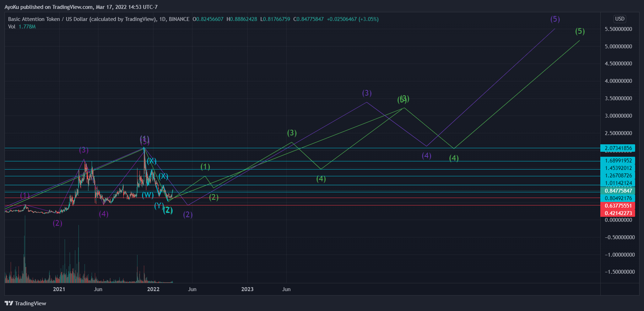Viewport: 644px width, 311px height.
Task: Click the −0.50000000 price axis label
Action: pyautogui.click(x=620, y=237)
